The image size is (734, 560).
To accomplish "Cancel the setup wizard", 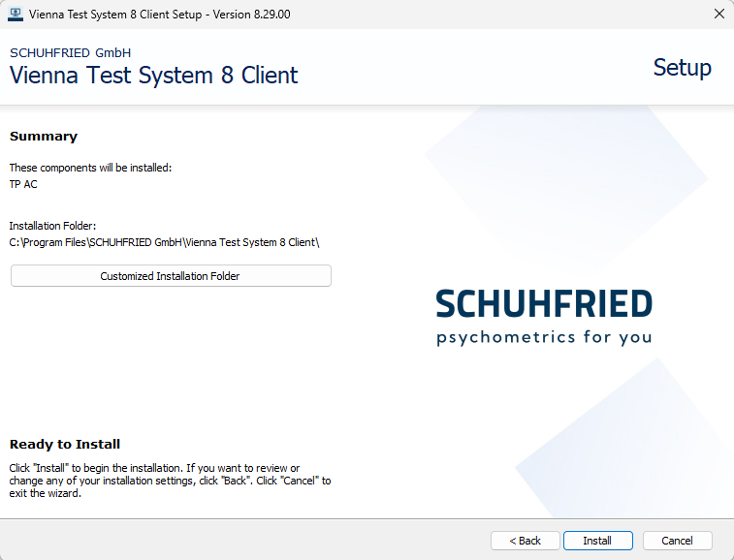I will [676, 541].
